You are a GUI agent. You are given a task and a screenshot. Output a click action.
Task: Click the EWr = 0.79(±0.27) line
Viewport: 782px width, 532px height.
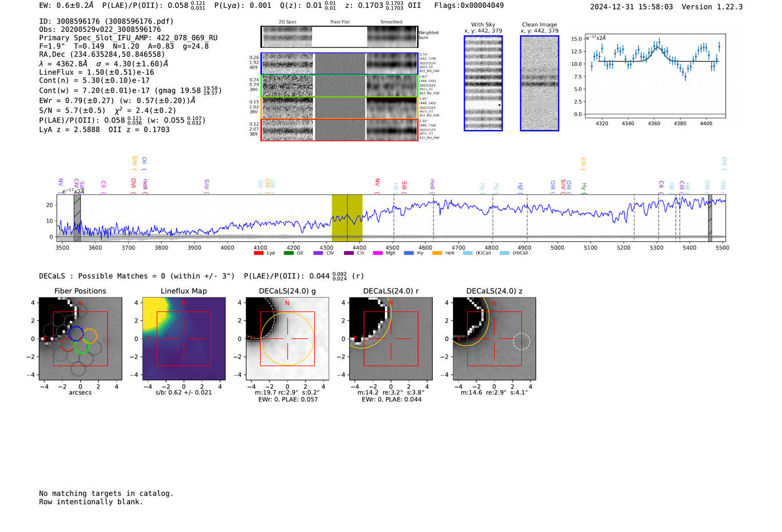[x=117, y=101]
